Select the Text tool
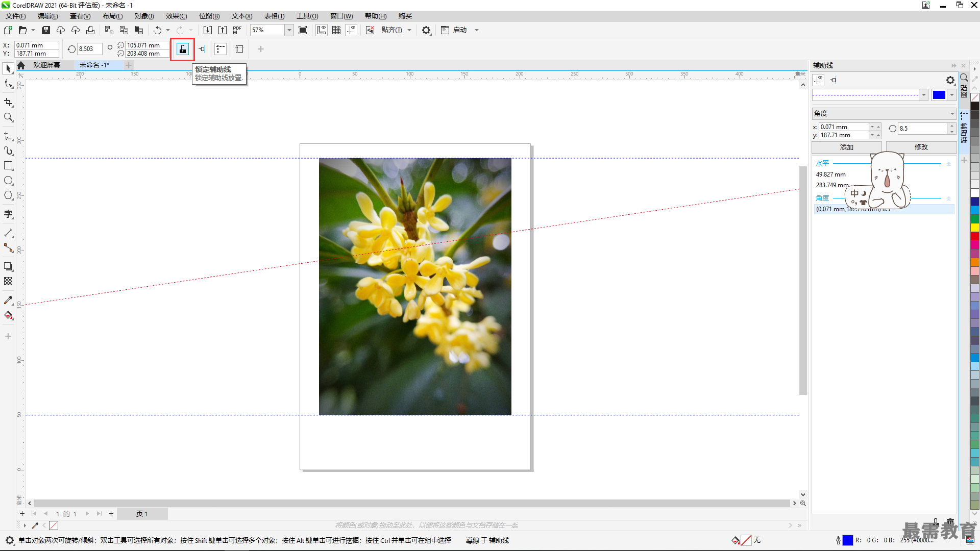 8,214
